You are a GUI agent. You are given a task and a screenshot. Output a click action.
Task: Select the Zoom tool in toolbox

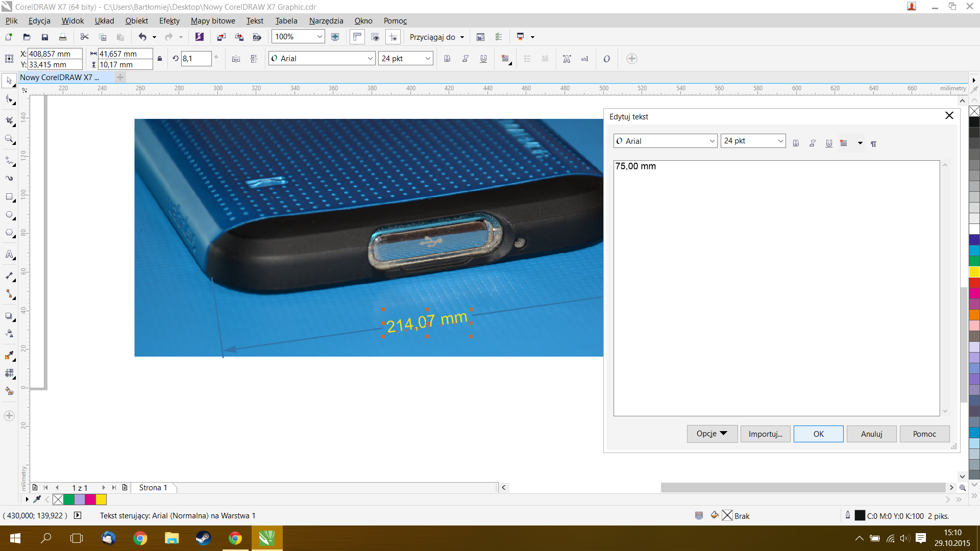pos(9,139)
